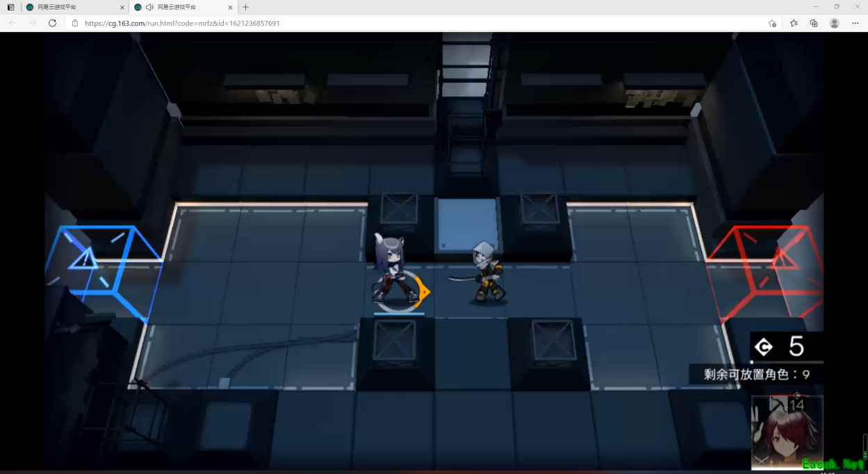The width and height of the screenshot is (868, 474).
Task: Refresh the current page
Action: click(x=52, y=23)
